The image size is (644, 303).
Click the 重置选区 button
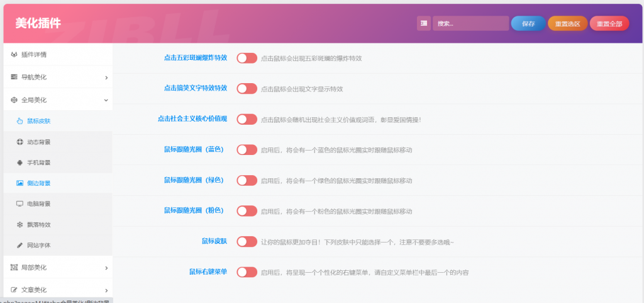tap(568, 23)
